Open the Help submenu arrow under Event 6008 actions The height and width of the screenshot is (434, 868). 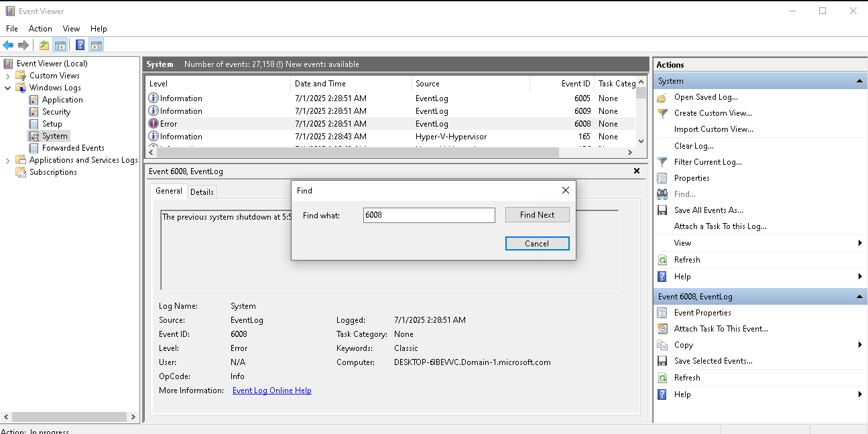click(860, 394)
